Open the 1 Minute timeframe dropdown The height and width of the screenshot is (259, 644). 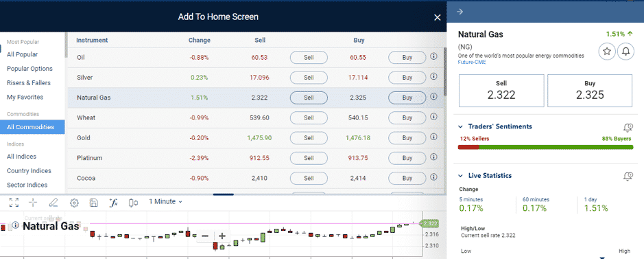[165, 201]
